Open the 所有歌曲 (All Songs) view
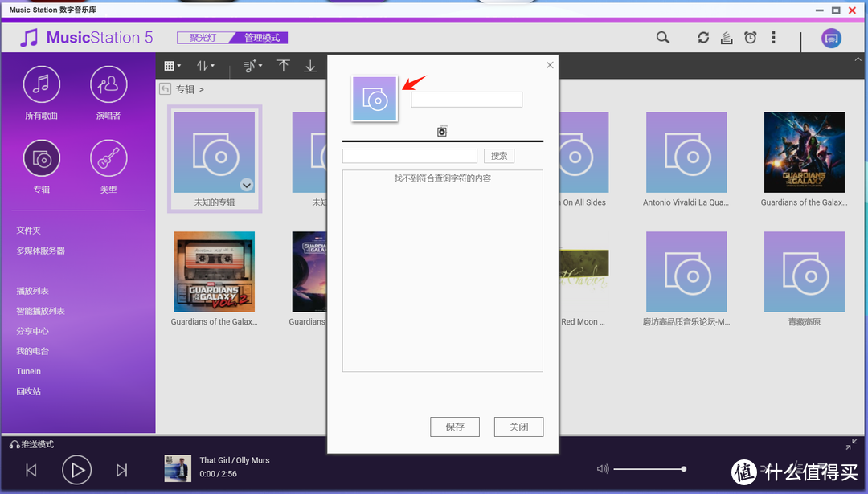Viewport: 868px width, 494px height. click(x=41, y=85)
